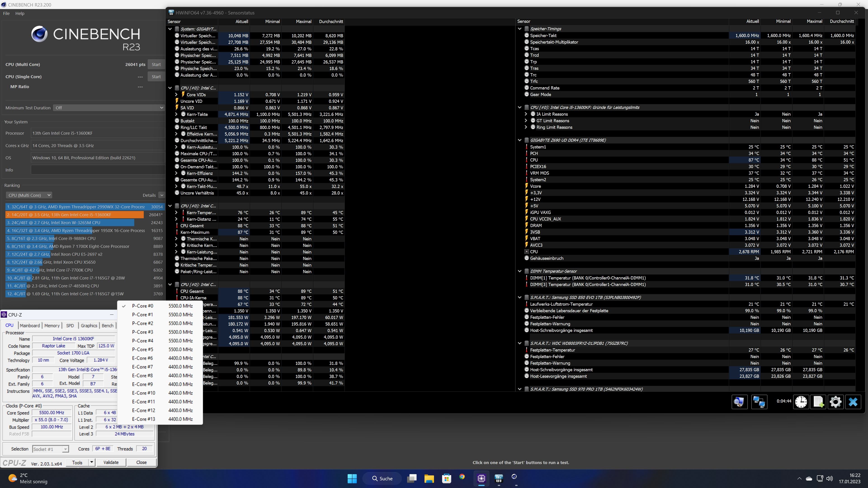Screen dimensions: 868x488
Task: Click the CPU-Z Tools button
Action: tap(77, 462)
